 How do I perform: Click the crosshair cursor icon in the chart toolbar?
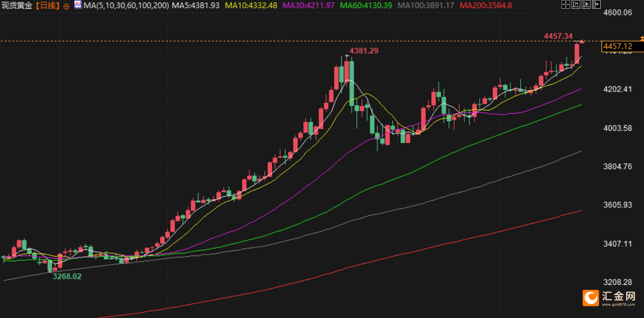566,4
